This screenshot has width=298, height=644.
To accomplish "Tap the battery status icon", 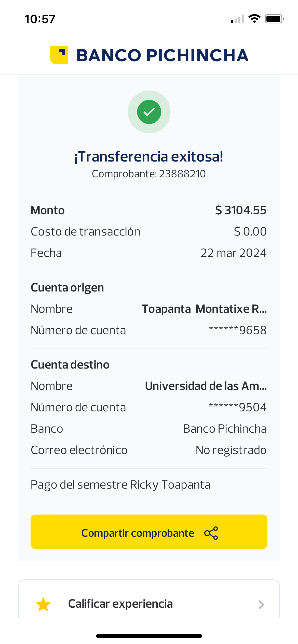I will (x=274, y=19).
